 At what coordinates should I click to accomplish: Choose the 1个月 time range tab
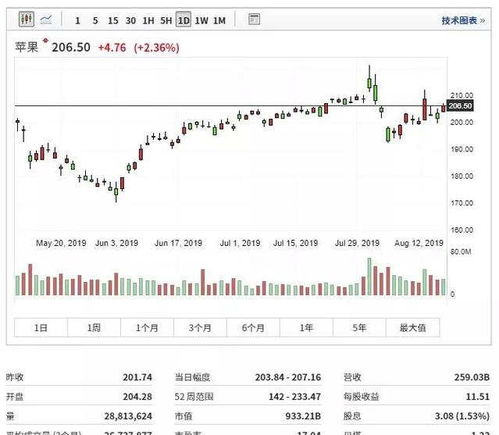(x=147, y=328)
